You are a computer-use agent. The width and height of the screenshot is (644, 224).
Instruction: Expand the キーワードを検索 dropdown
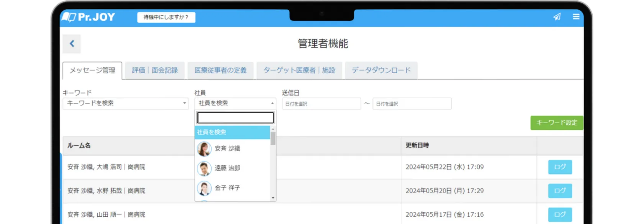click(x=126, y=103)
